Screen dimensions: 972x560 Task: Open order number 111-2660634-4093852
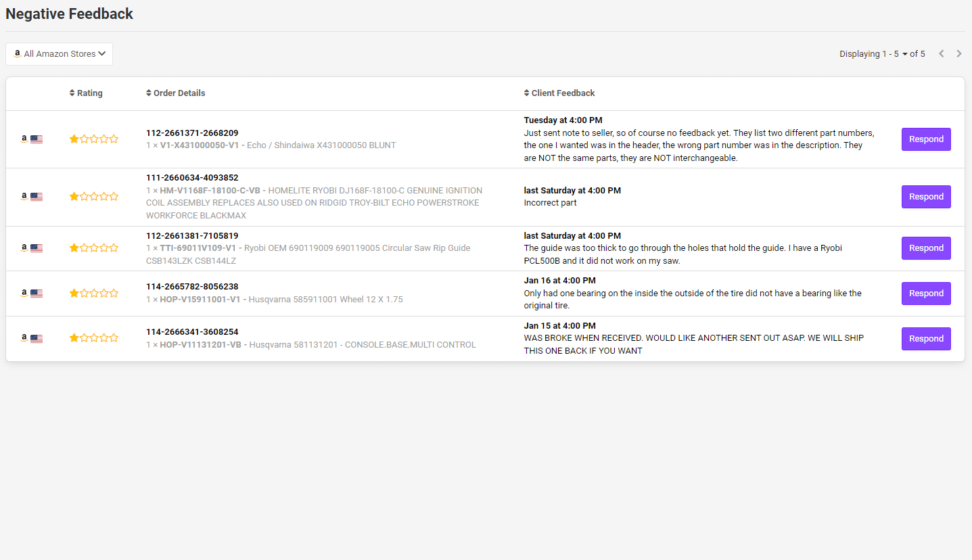192,178
